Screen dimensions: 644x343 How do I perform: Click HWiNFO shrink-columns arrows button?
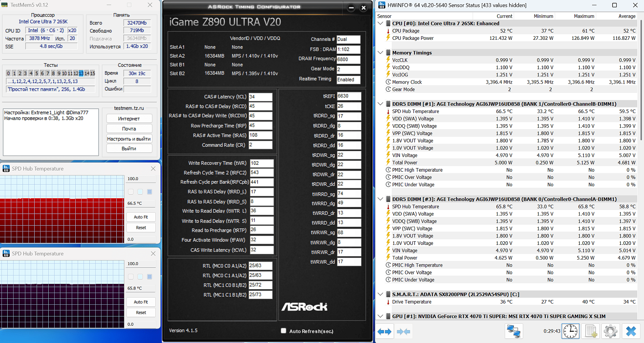pyautogui.click(x=403, y=331)
